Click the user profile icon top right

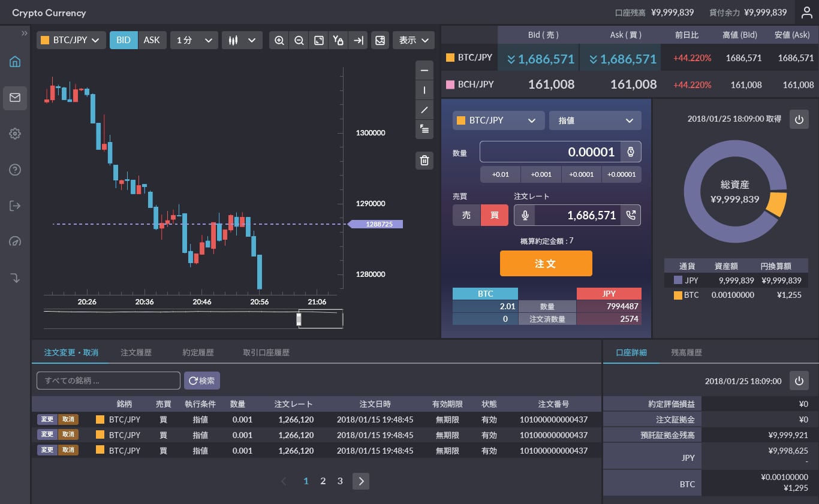click(807, 13)
